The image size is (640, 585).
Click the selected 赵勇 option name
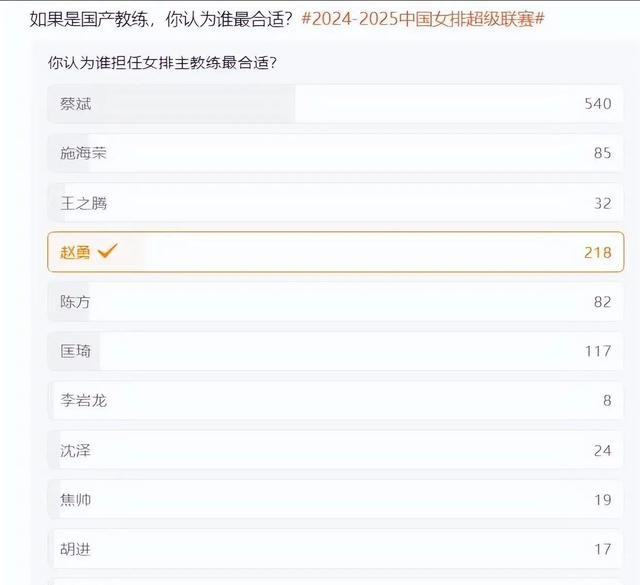tap(75, 253)
